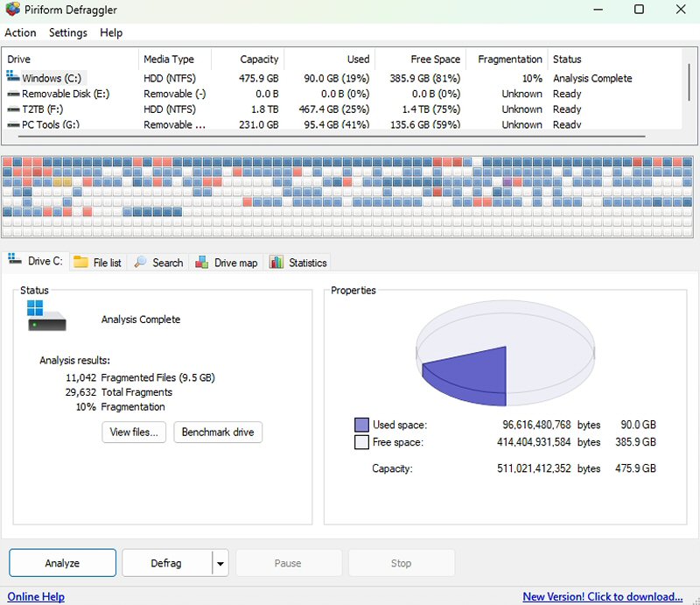The height and width of the screenshot is (605, 700).
Task: Click the Search magnifier icon
Action: (x=141, y=262)
